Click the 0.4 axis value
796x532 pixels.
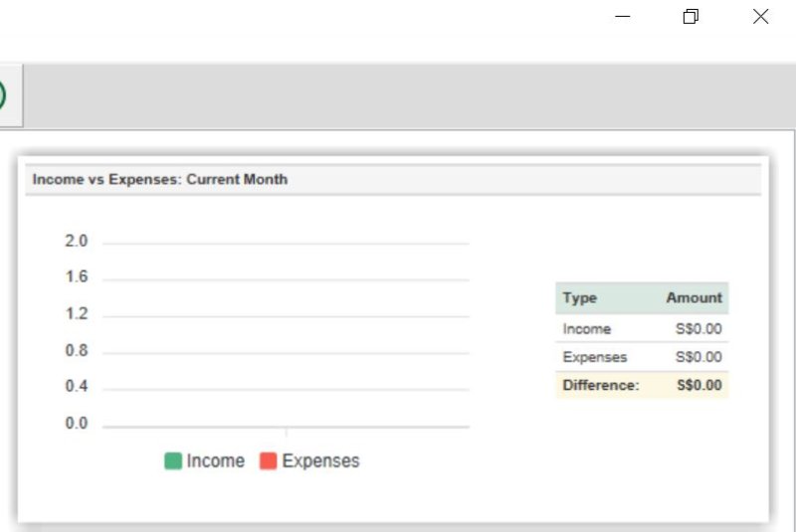click(77, 387)
